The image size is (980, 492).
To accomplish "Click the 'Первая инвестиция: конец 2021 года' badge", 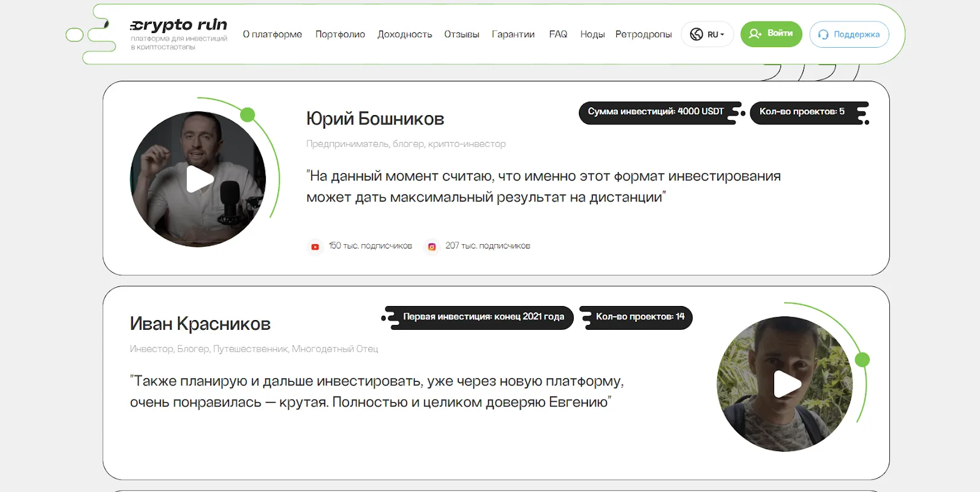I will click(478, 318).
